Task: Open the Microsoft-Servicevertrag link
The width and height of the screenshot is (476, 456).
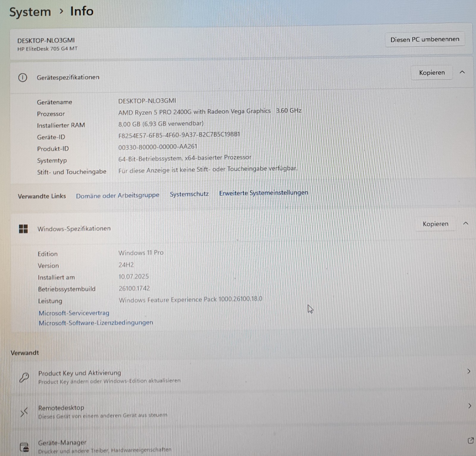Action: click(74, 313)
